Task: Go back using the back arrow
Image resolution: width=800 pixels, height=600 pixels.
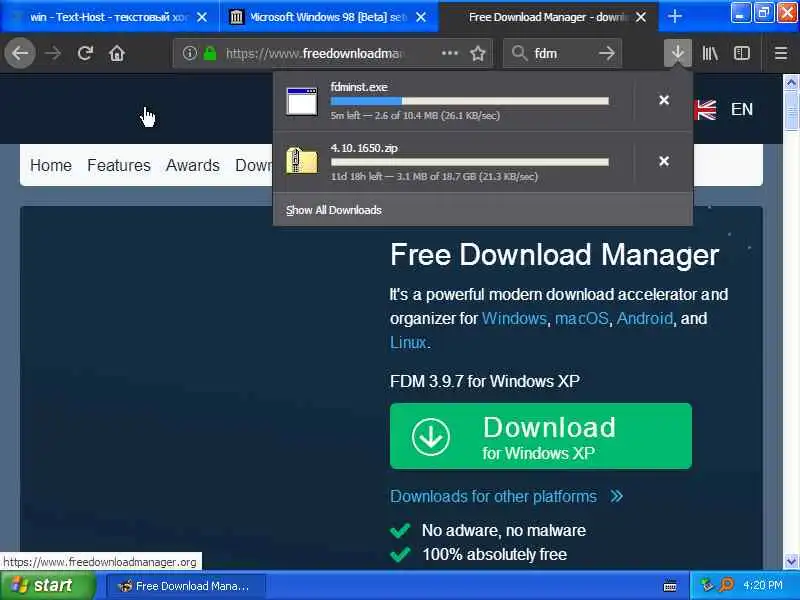Action: [x=20, y=53]
